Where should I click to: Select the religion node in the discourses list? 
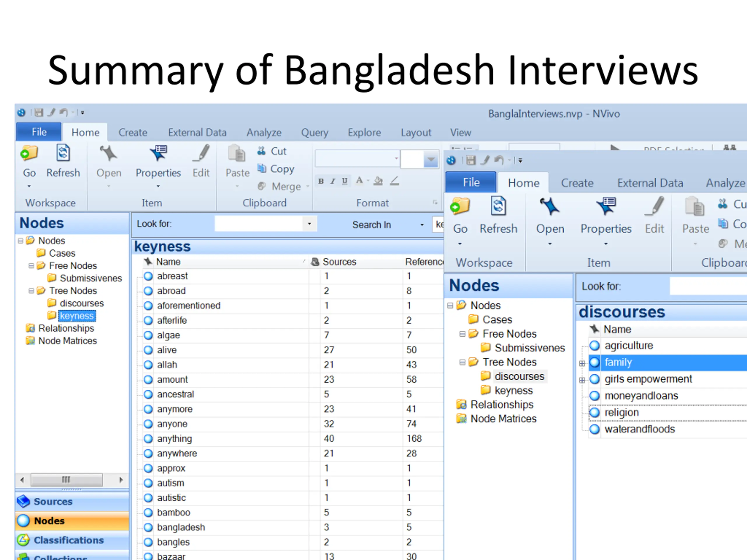(621, 412)
